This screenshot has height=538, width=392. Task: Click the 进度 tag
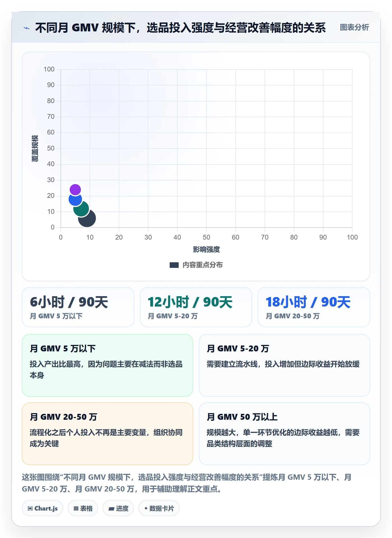(x=118, y=508)
